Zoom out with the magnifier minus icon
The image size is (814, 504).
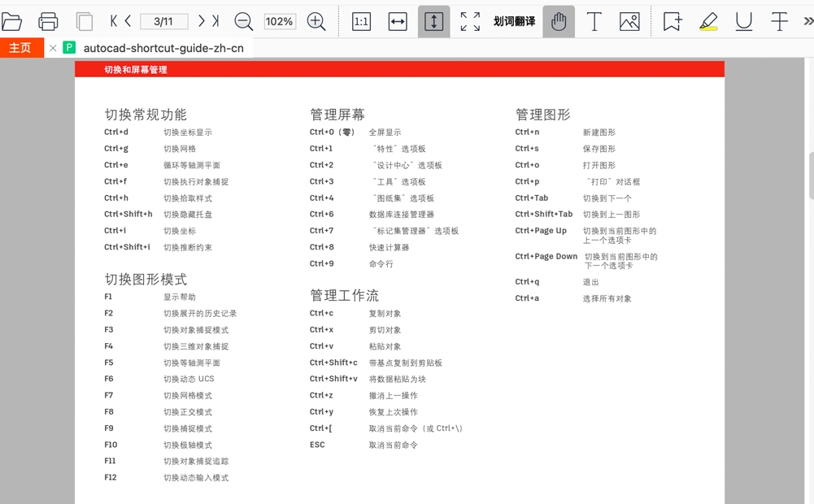243,22
